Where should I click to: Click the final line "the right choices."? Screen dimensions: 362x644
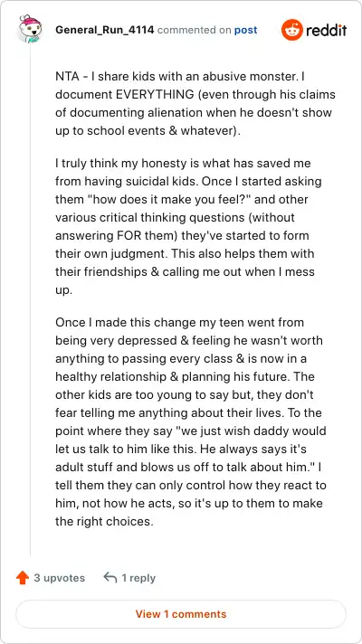coord(104,522)
